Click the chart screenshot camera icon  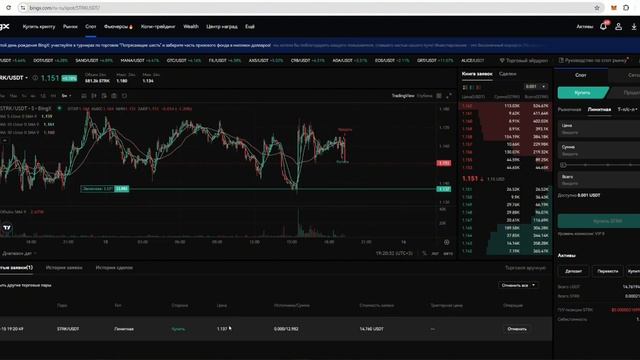[114, 96]
